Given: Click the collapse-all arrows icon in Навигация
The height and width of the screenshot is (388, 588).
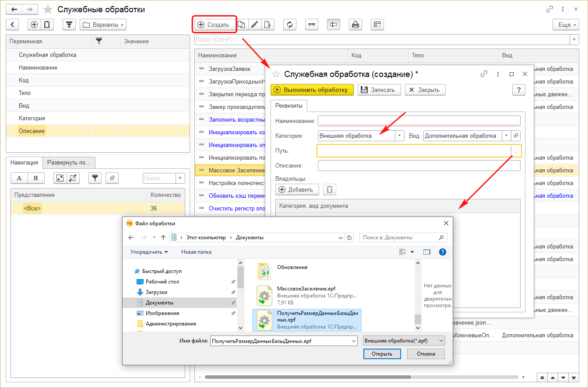Looking at the screenshot, I should click(x=60, y=178).
